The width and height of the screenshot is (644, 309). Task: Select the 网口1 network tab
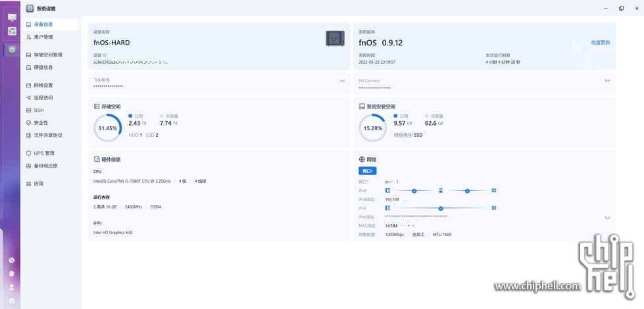point(368,171)
